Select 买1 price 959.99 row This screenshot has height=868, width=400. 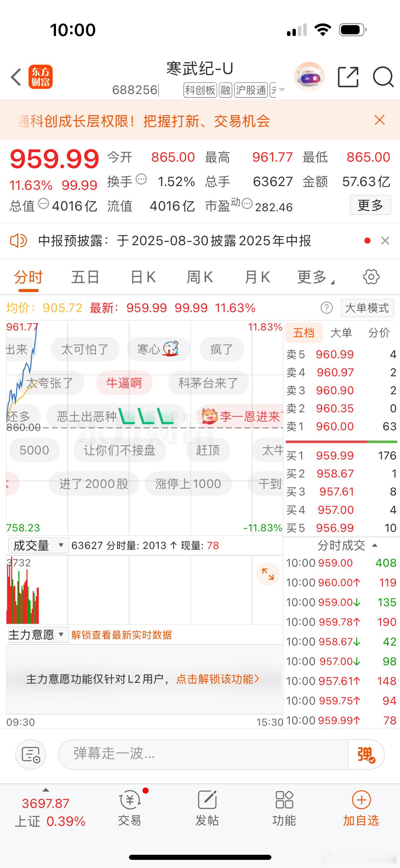(x=341, y=455)
